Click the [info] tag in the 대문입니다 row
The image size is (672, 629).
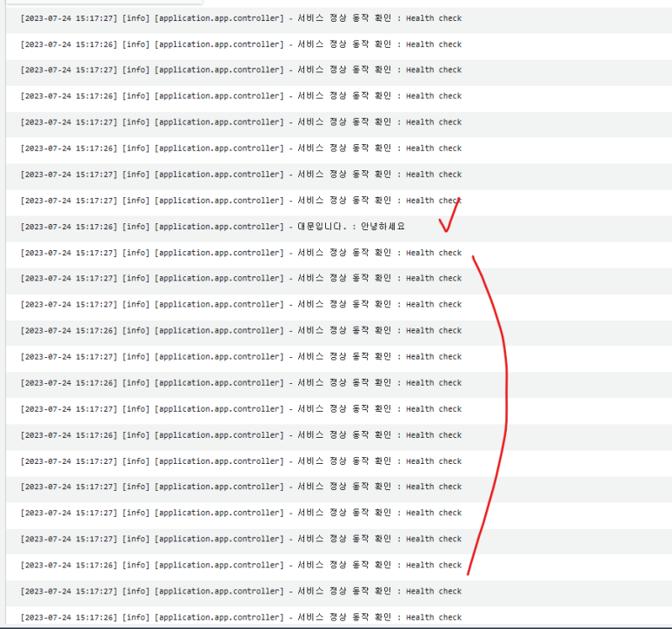tap(136, 227)
